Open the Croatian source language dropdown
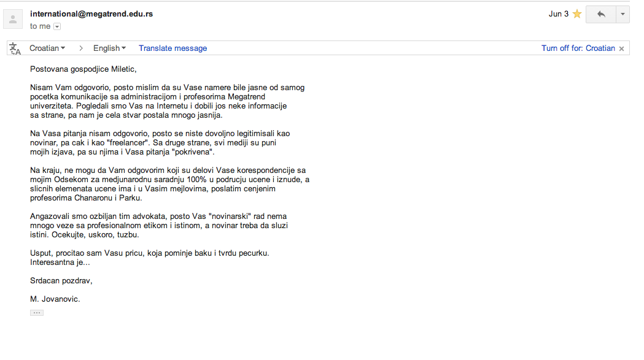Image resolution: width=644 pixels, height=360 pixels. (47, 48)
